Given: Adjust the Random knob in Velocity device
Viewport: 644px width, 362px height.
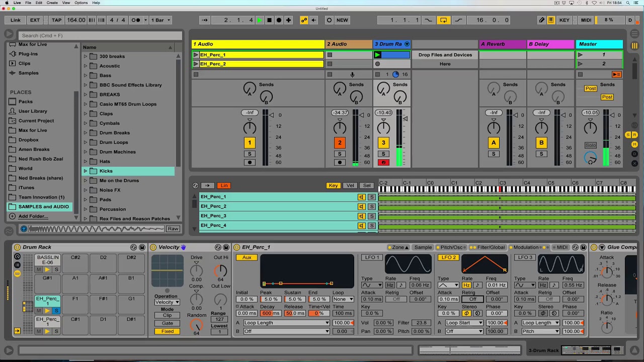Looking at the screenshot, I should [196, 325].
